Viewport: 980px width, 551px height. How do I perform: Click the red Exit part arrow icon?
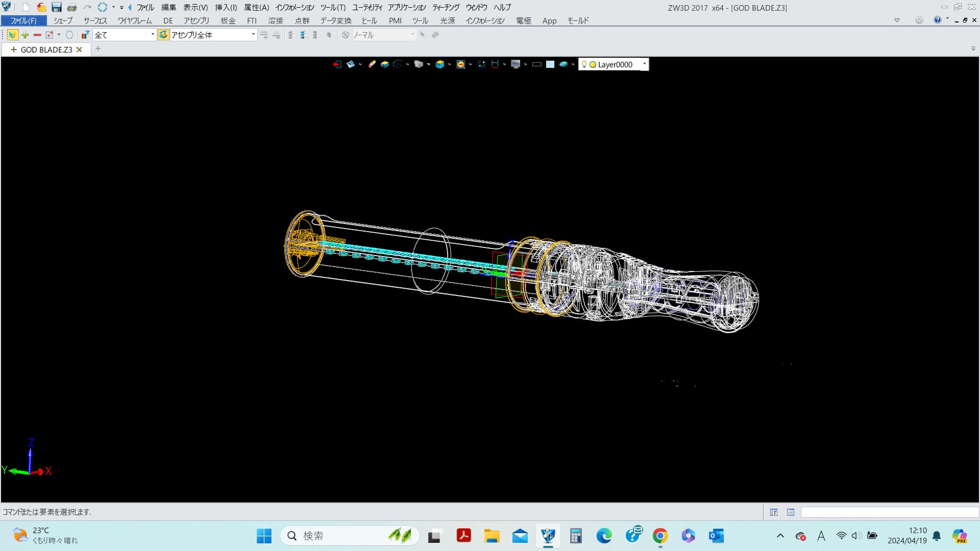[337, 64]
